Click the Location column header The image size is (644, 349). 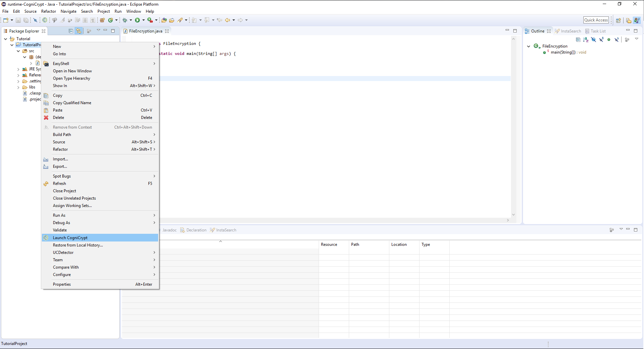[x=404, y=245]
